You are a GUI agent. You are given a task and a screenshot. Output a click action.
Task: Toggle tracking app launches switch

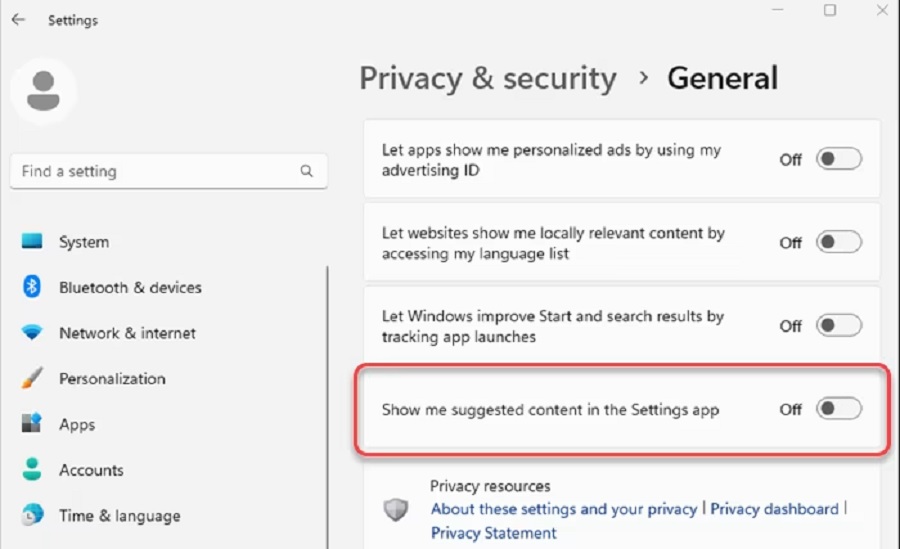[x=839, y=326]
